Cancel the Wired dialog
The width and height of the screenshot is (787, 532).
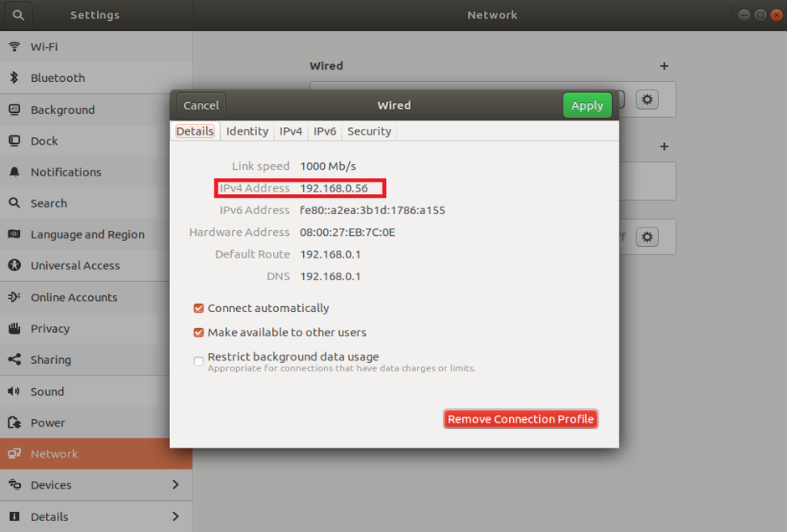pos(201,105)
